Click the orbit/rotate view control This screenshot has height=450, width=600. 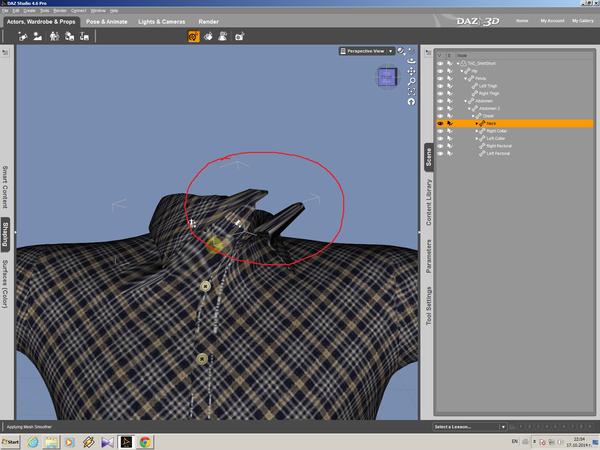(x=411, y=61)
